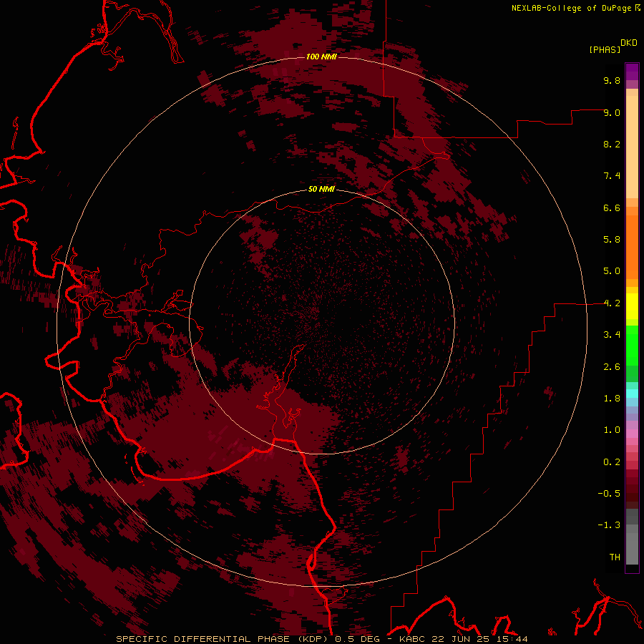Click the -0.5 legend value
This screenshot has width=644, height=644.
point(609,494)
